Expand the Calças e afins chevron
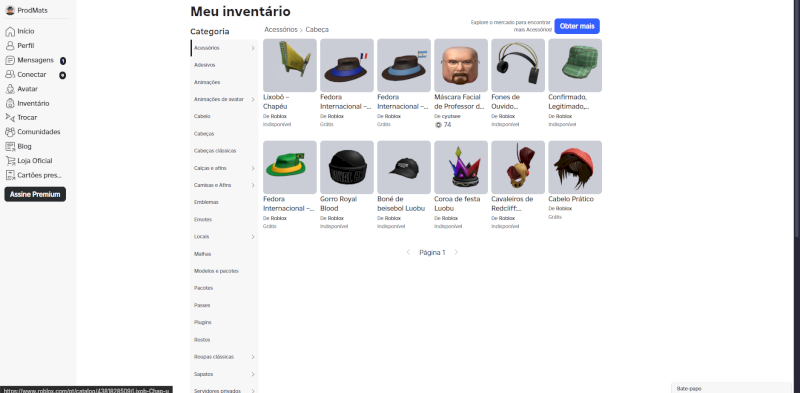Image resolution: width=800 pixels, height=393 pixels. (x=253, y=168)
